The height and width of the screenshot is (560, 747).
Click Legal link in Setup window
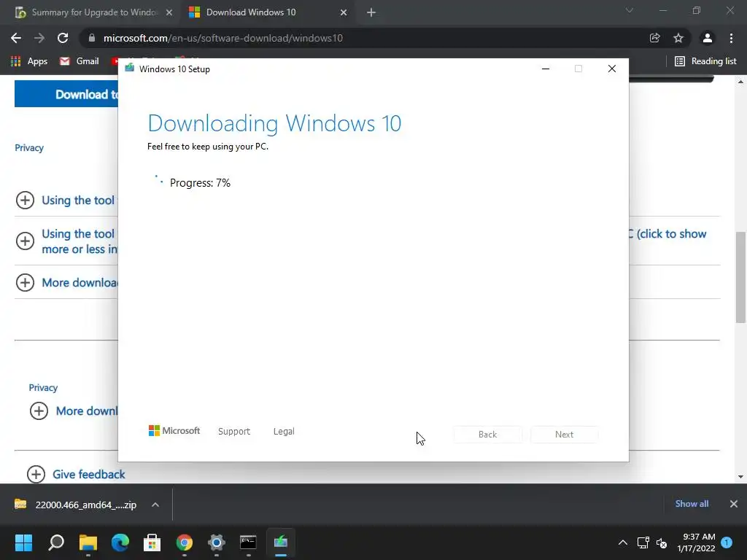click(284, 432)
